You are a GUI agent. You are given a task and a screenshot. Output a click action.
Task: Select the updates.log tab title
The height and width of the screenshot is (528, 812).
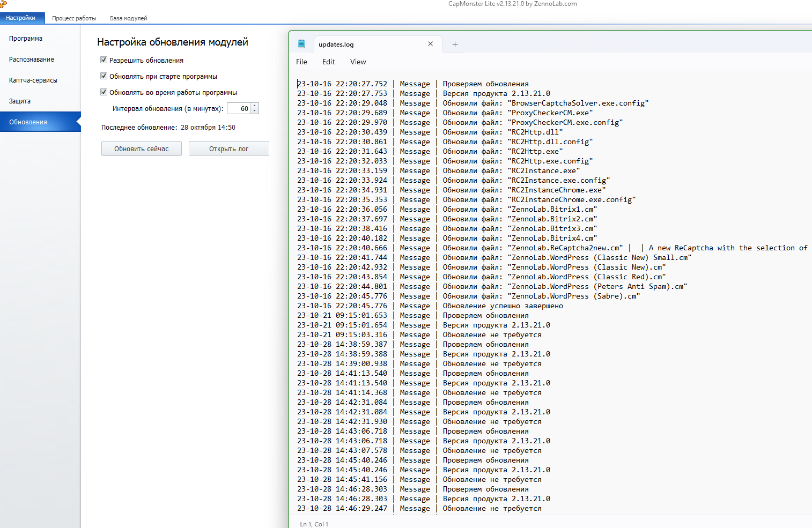point(336,44)
